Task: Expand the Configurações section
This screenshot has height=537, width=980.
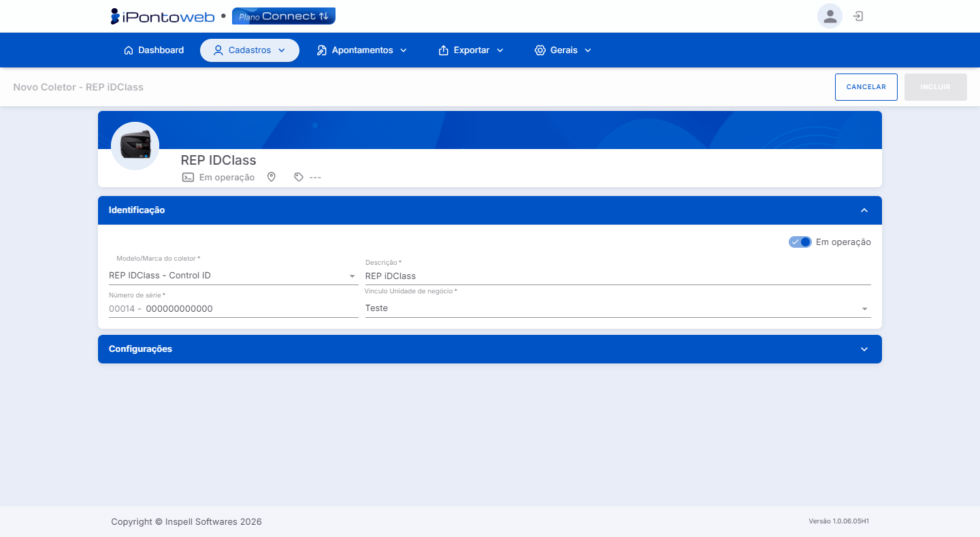Action: [490, 349]
